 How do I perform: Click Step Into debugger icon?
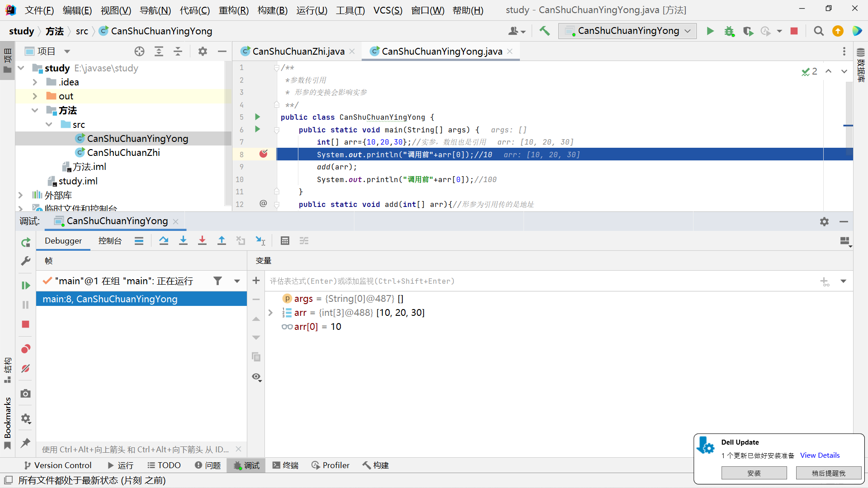click(x=183, y=241)
